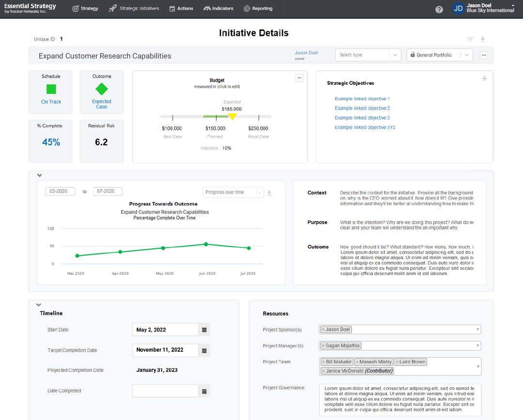The height and width of the screenshot is (420, 523).
Task: Click the filter icon above the initiative header
Action: point(470,39)
